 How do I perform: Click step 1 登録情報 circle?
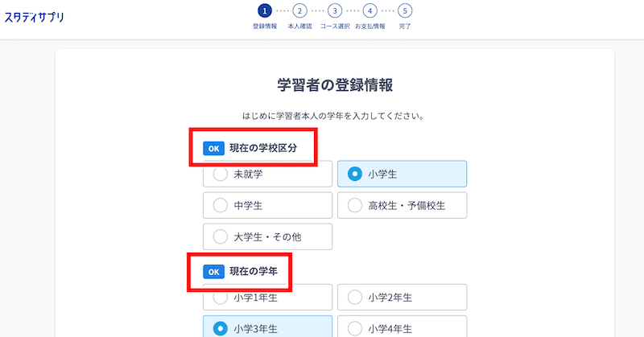click(265, 11)
